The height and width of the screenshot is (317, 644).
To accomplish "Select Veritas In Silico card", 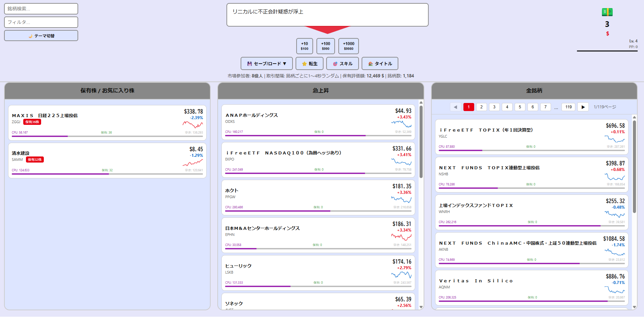I will 532,288.
